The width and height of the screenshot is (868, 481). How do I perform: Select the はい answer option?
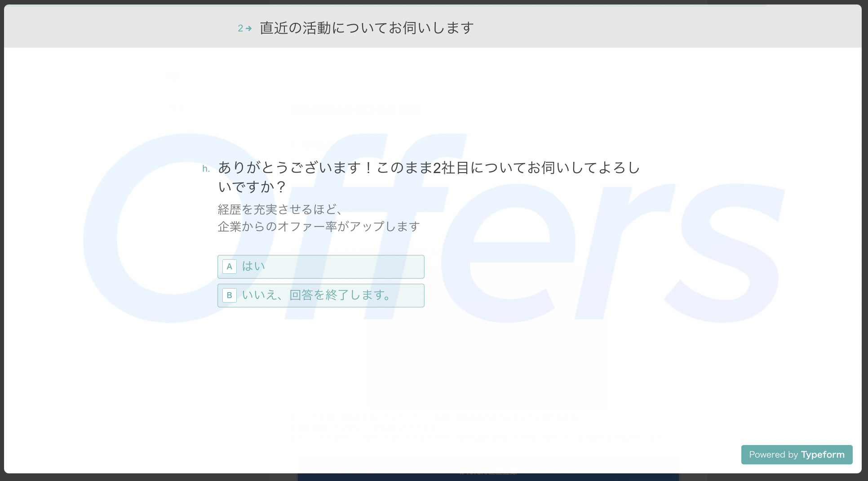[321, 267]
